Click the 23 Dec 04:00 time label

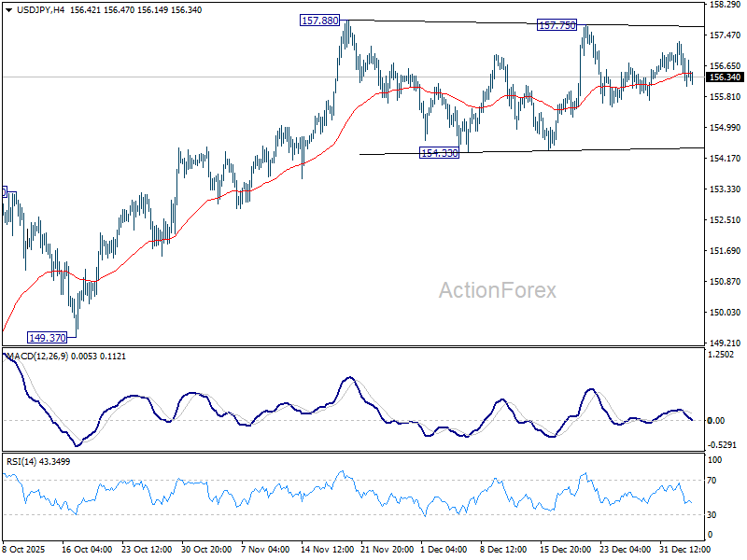tap(625, 549)
